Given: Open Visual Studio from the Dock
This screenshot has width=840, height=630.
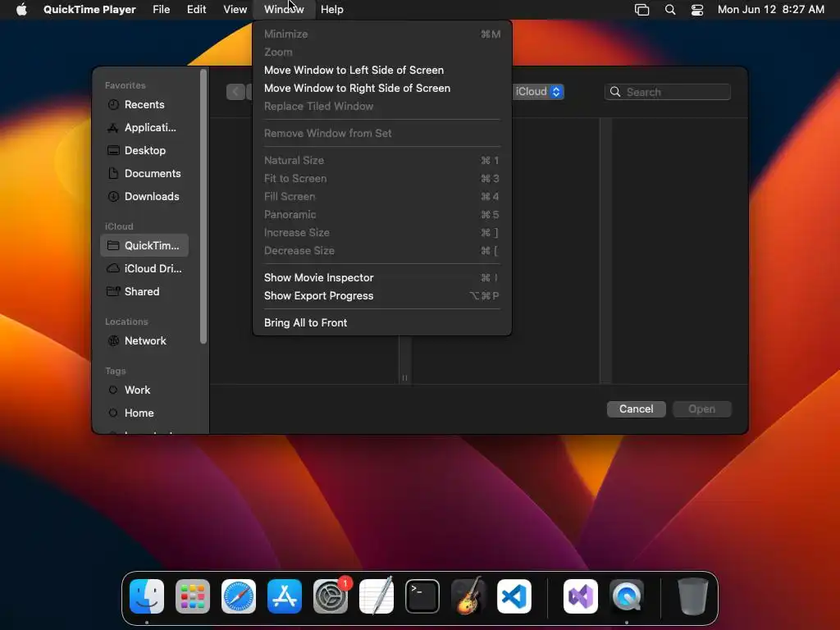Looking at the screenshot, I should 581,596.
